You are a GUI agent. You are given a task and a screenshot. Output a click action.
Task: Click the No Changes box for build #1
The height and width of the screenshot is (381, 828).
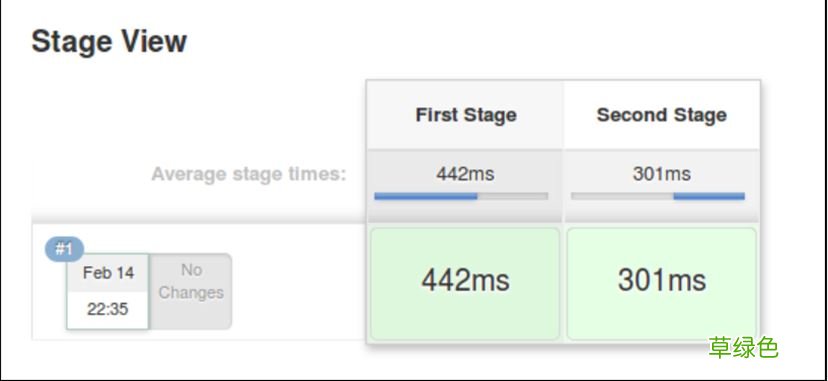(x=191, y=291)
